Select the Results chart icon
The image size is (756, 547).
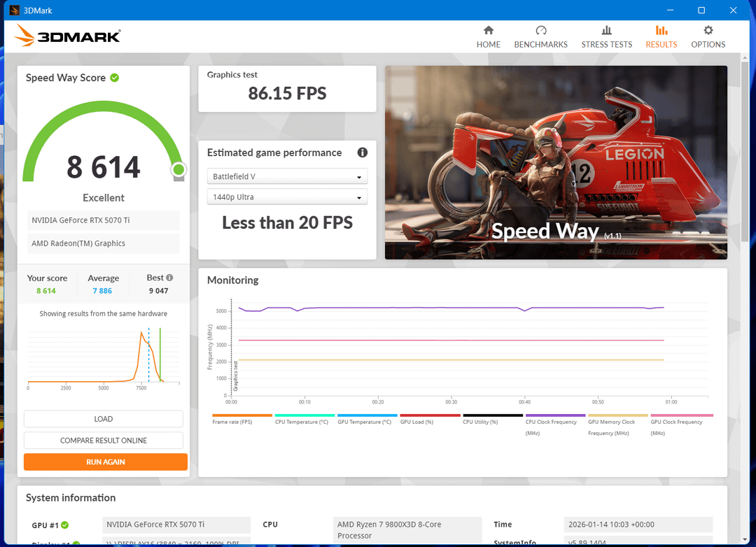pyautogui.click(x=661, y=31)
